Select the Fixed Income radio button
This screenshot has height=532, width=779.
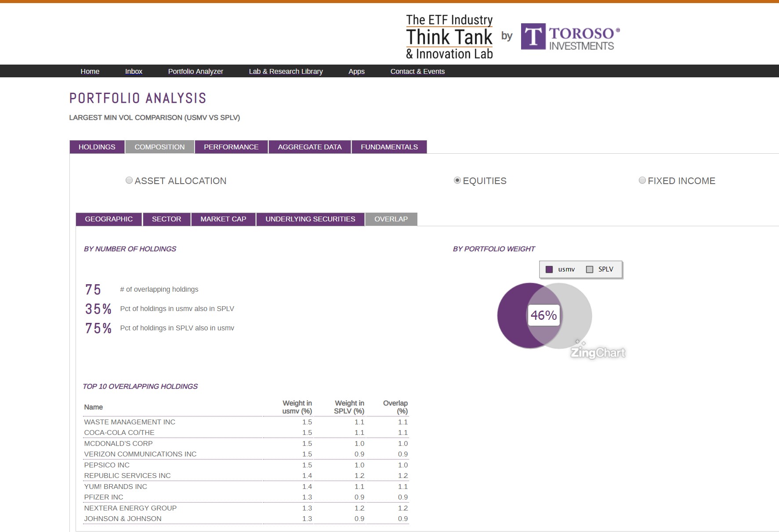(642, 180)
